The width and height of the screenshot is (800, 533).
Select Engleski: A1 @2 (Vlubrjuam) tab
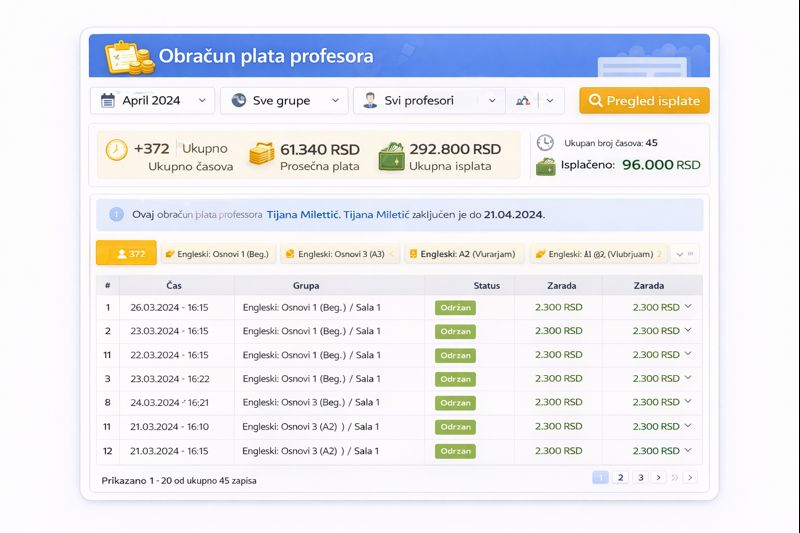(x=598, y=254)
